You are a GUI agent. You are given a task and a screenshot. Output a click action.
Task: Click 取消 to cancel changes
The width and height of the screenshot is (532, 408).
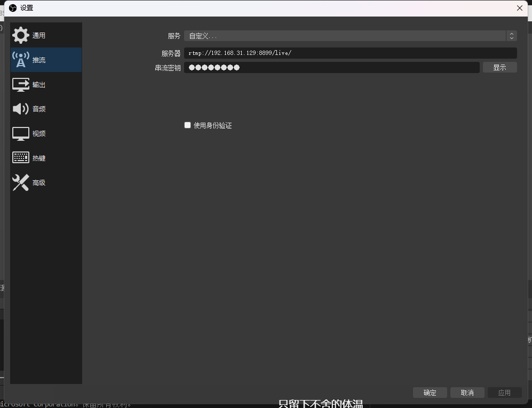467,393
